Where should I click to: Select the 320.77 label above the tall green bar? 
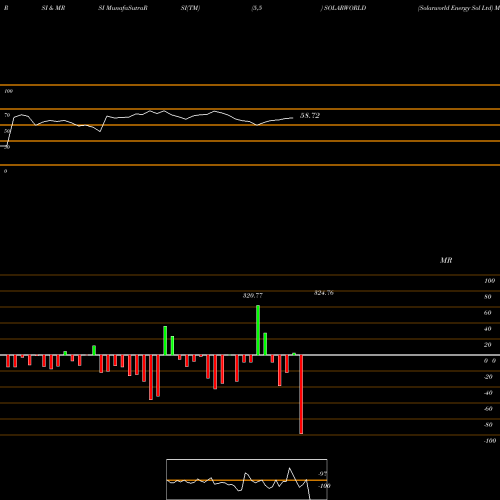coord(253,296)
